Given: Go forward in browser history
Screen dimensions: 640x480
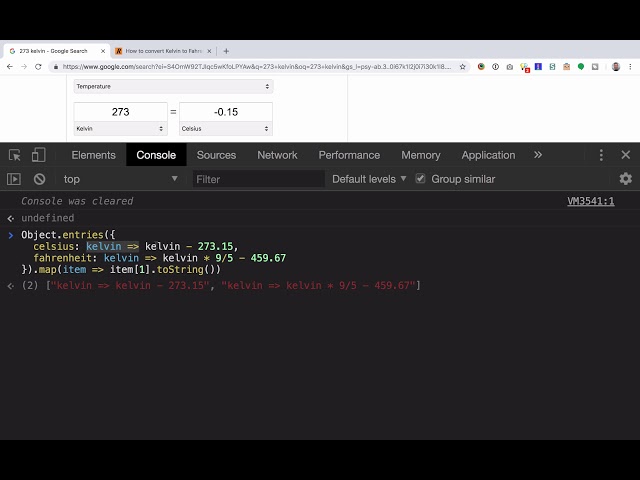Looking at the screenshot, I should point(24,67).
